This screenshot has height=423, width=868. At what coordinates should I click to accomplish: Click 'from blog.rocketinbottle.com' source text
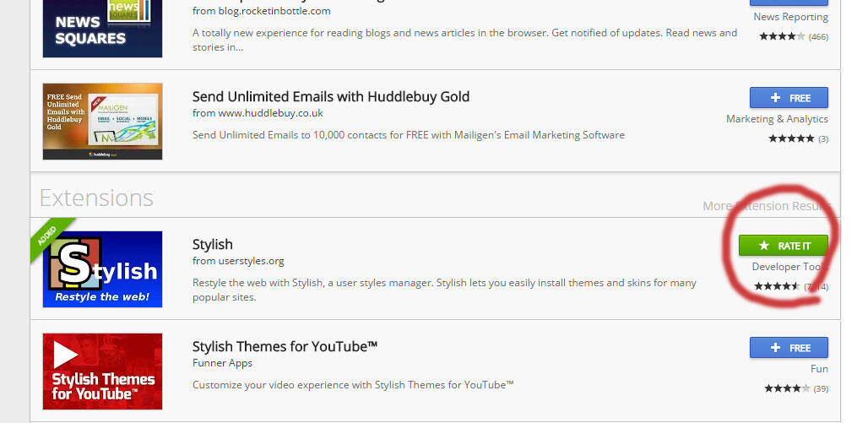261,11
